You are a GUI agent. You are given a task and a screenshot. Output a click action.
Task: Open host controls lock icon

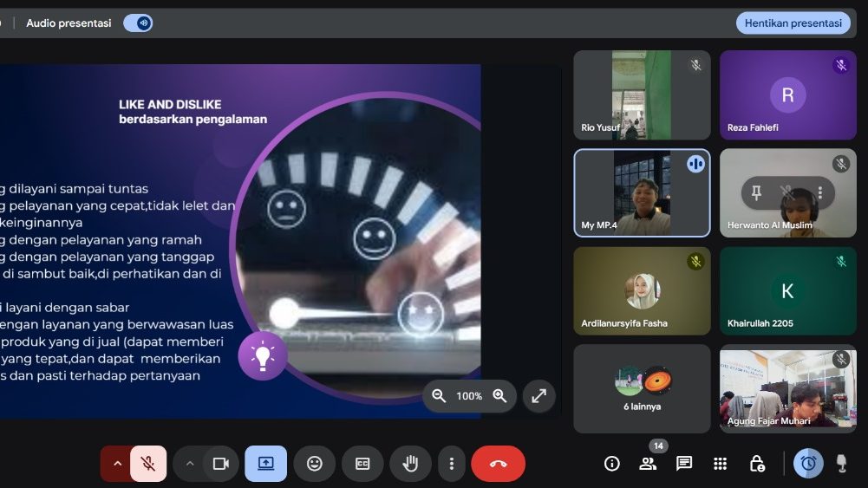[x=757, y=464]
